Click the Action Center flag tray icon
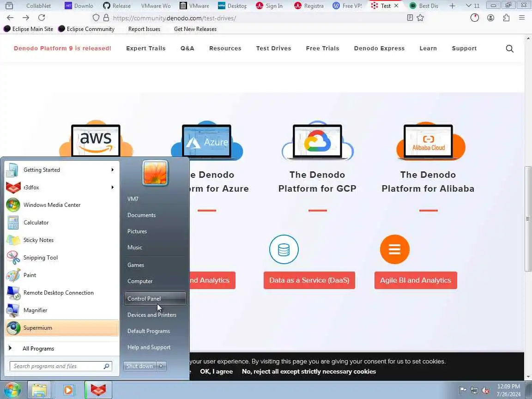 point(462,390)
